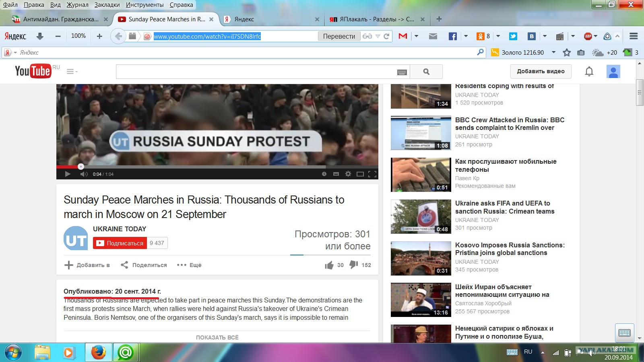Show hidden system tray icons
Image resolution: width=644 pixels, height=362 pixels.
(543, 352)
